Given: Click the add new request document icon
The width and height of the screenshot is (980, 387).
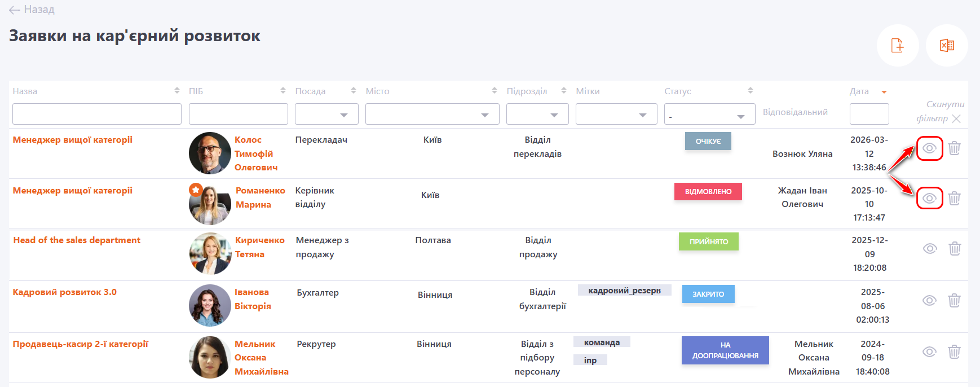Looking at the screenshot, I should tap(897, 46).
